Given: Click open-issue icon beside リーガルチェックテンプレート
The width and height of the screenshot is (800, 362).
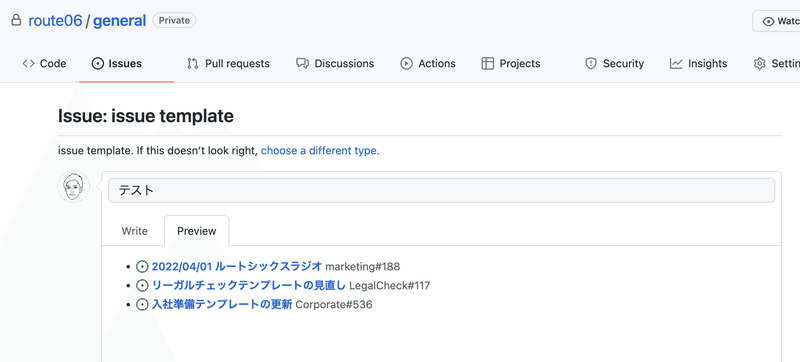Looking at the screenshot, I should tap(142, 286).
